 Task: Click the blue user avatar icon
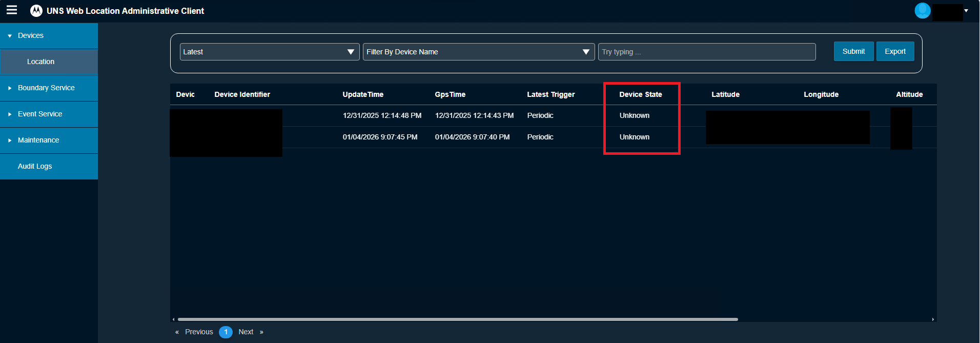(923, 11)
